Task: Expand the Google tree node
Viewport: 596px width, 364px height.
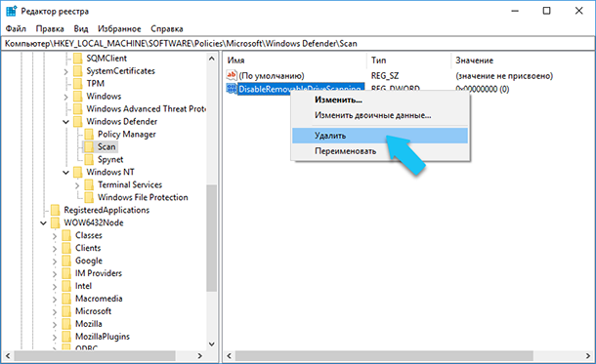Action: point(55,262)
